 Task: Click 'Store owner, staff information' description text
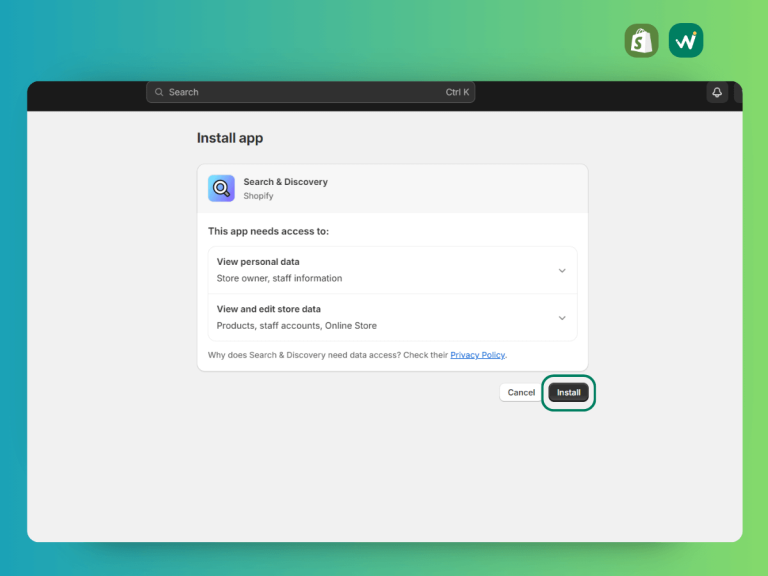pos(279,278)
